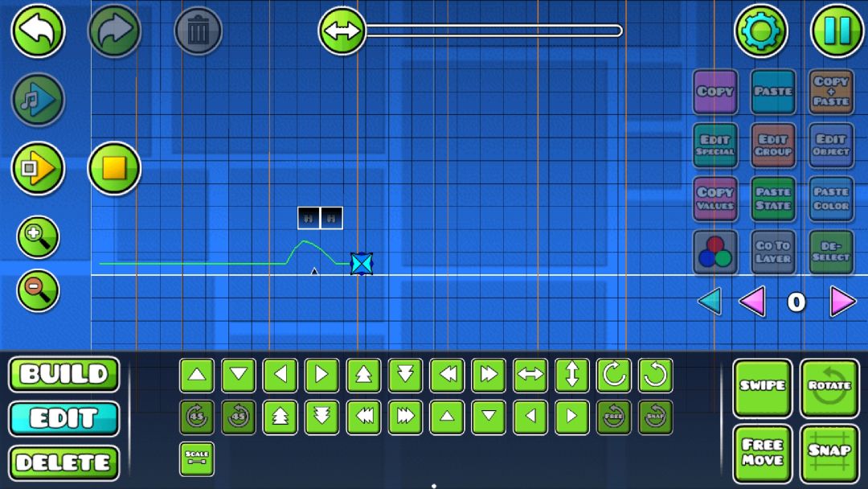Switch to the Edit tab
Image resolution: width=868 pixels, height=489 pixels.
[63, 419]
